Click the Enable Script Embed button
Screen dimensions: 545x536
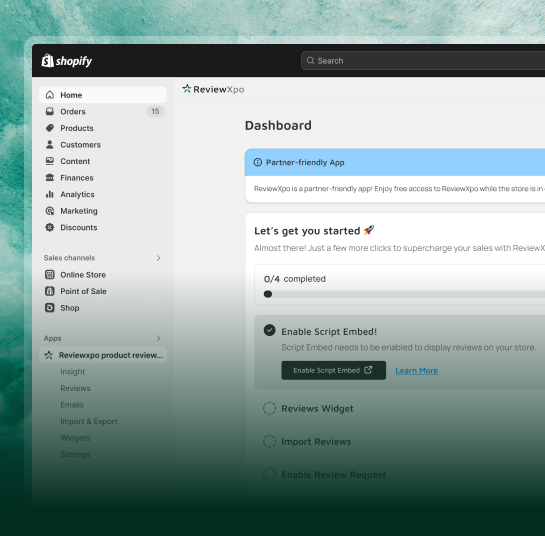[333, 370]
